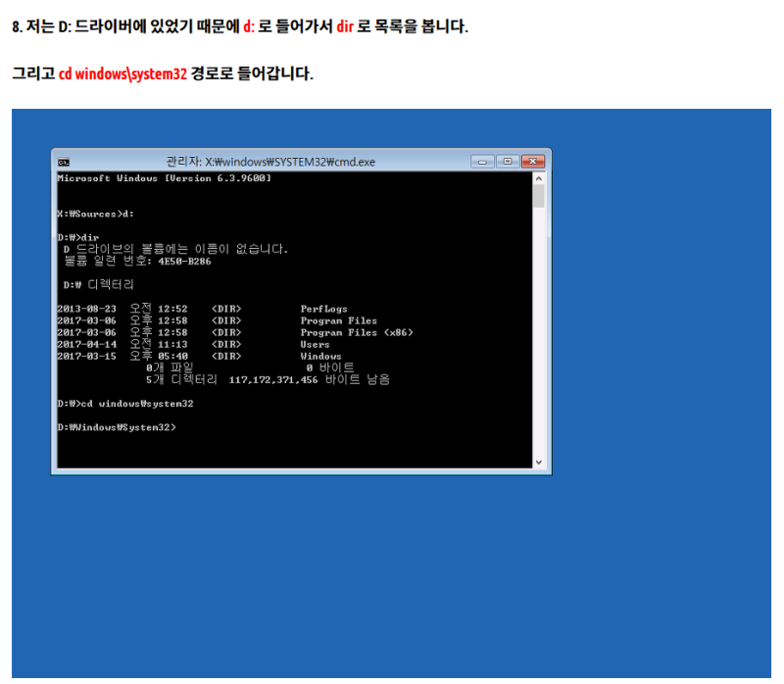This screenshot has height=684, width=784.
Task: Click the Users directory entry
Action: [x=315, y=345]
